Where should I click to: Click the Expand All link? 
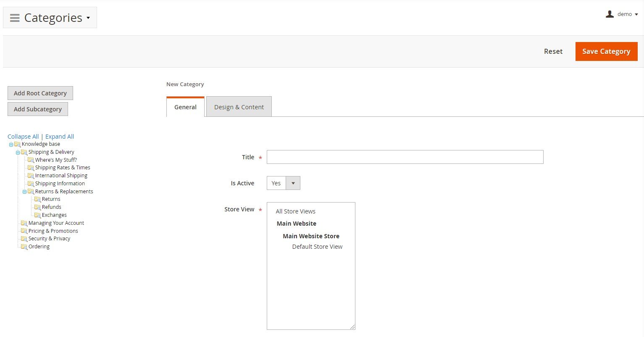[x=60, y=137]
